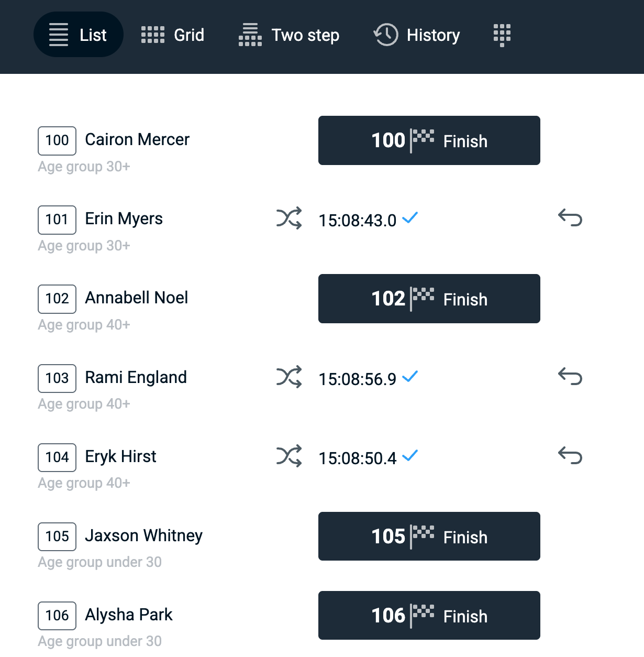644x657 pixels.
Task: Switch to the Grid view tab
Action: 173,35
